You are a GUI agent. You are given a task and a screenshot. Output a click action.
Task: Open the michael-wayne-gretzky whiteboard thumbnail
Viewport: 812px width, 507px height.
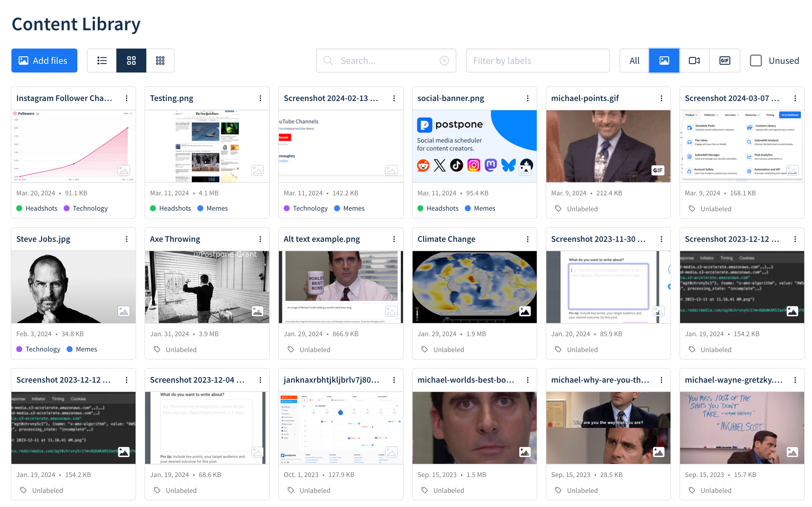click(742, 428)
